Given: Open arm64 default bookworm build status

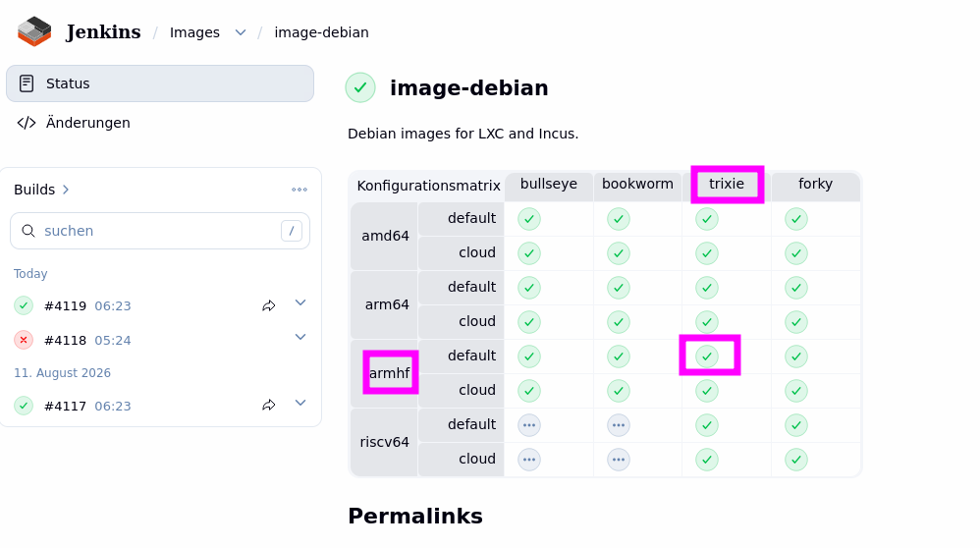Looking at the screenshot, I should [x=619, y=288].
